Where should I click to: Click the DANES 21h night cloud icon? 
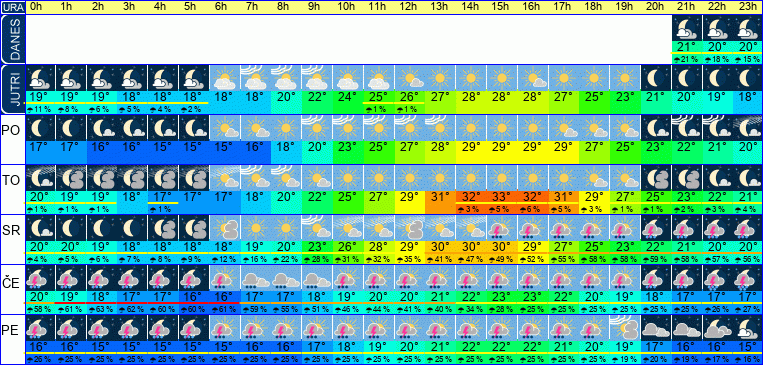(687, 28)
